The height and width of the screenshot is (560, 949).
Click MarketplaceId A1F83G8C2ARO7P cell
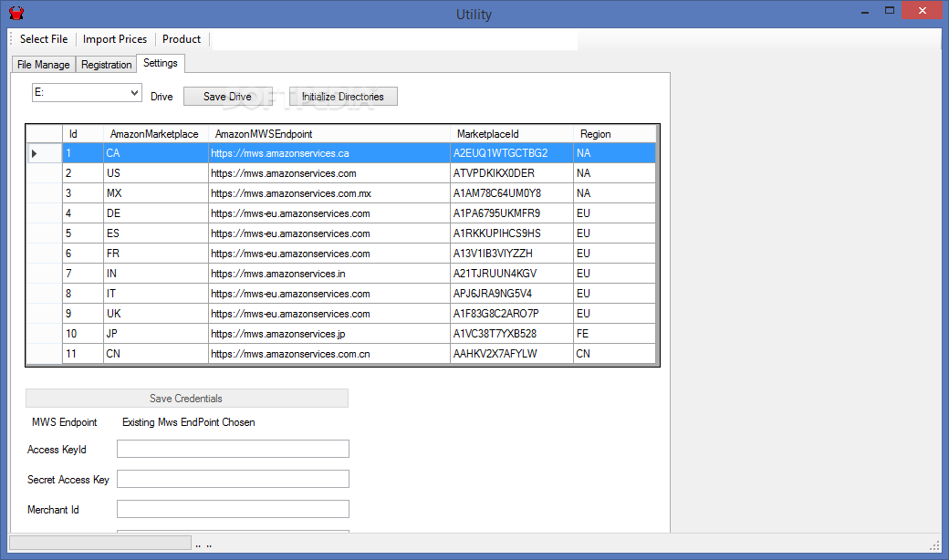point(511,313)
